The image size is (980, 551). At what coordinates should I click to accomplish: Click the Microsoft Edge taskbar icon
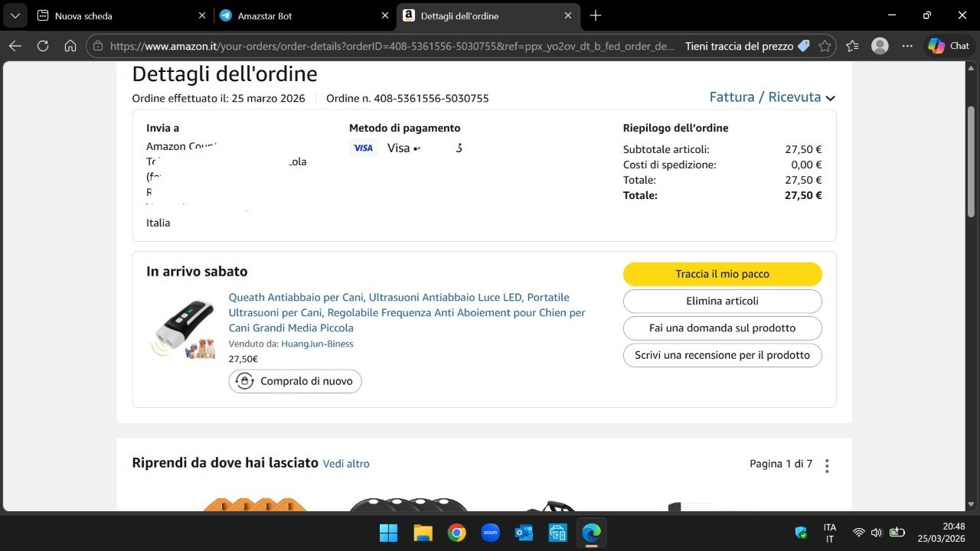click(x=591, y=532)
